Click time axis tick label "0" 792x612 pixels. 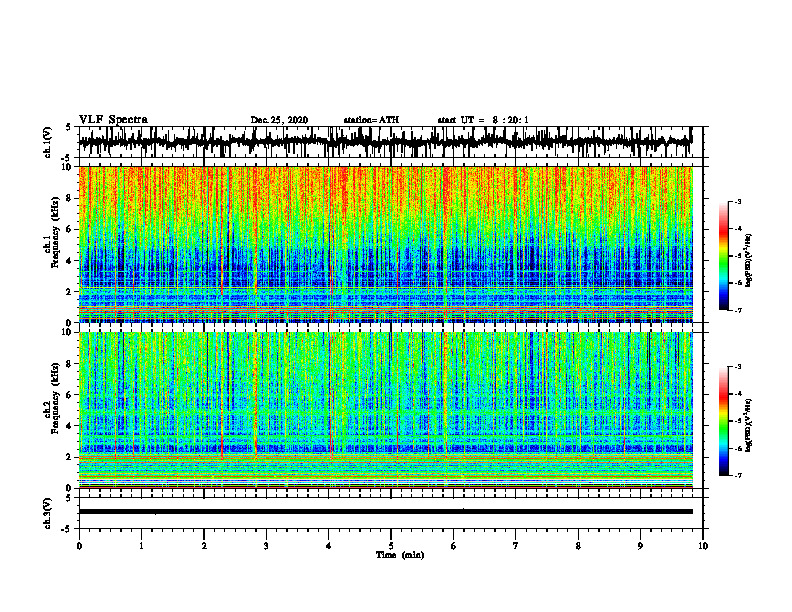pos(79,546)
